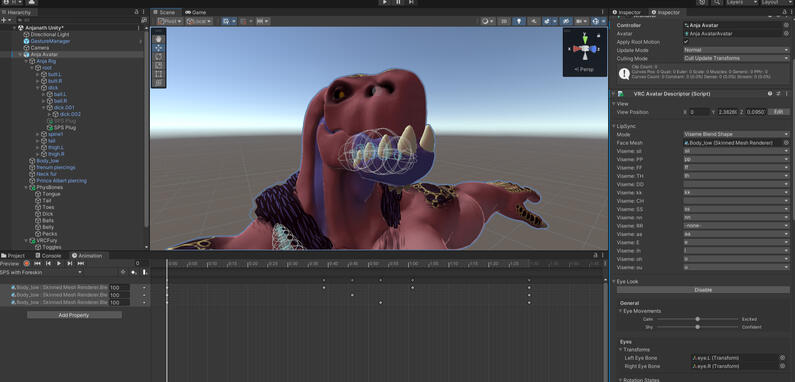
Task: Switch to the Console tab
Action: click(x=48, y=256)
